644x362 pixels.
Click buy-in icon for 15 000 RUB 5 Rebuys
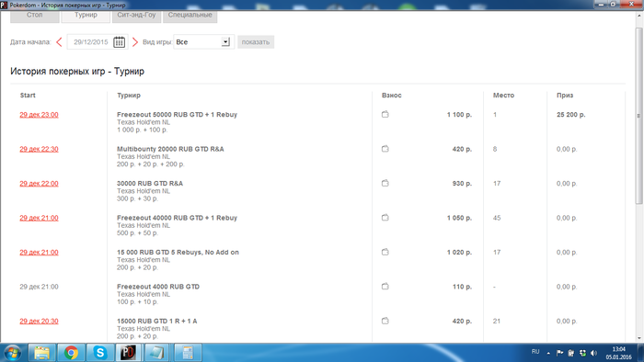[x=385, y=252]
